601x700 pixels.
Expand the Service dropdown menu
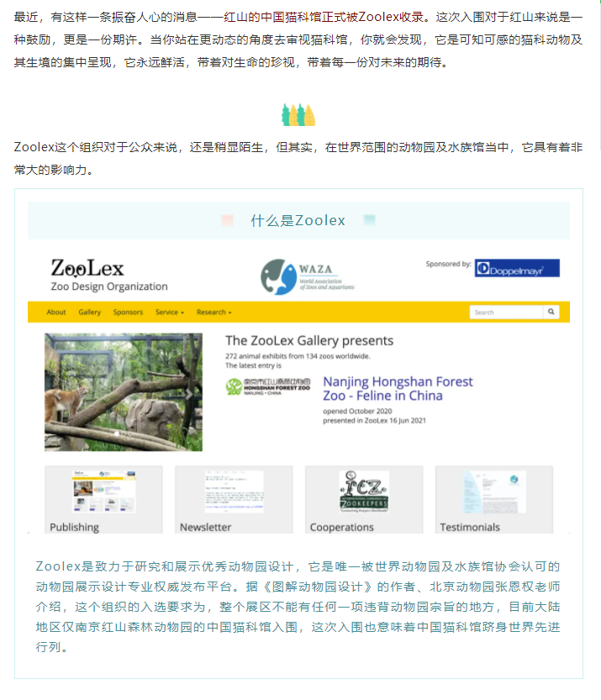click(x=170, y=313)
